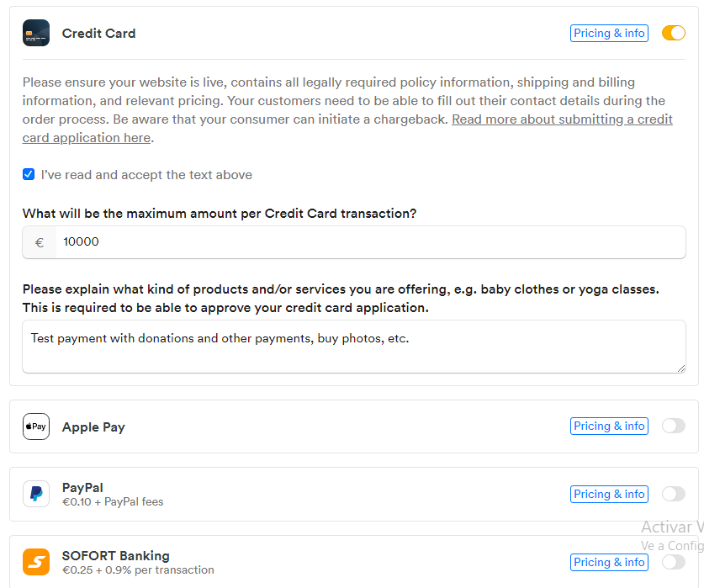Open the credit card application read-more link

coord(562,119)
